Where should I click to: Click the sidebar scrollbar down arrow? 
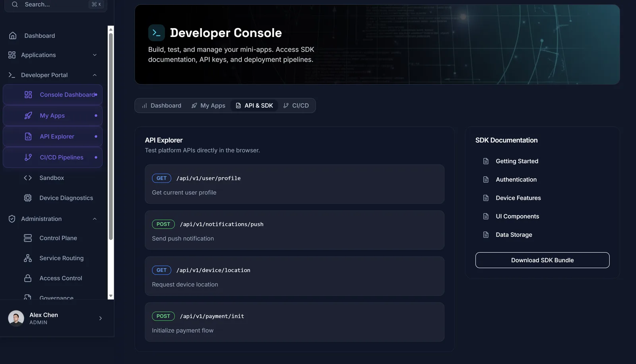coord(111,296)
